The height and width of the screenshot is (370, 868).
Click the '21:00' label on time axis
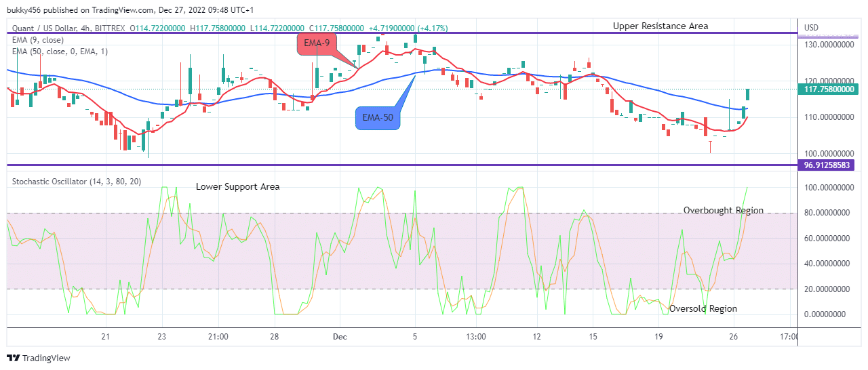click(218, 336)
